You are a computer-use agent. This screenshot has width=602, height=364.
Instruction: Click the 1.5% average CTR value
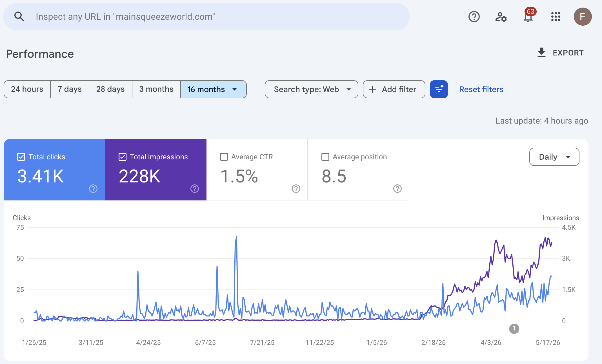tap(239, 176)
